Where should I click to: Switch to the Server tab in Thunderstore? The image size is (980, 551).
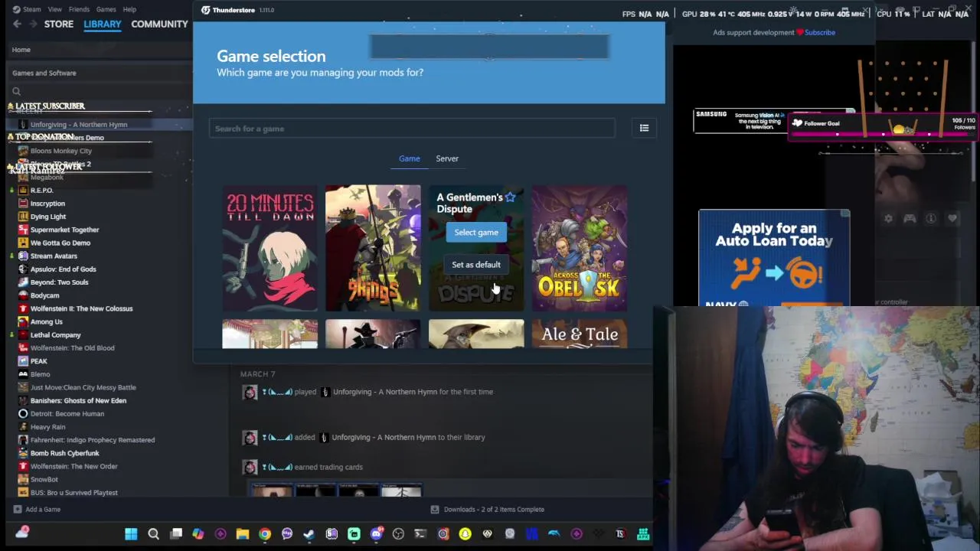(447, 158)
